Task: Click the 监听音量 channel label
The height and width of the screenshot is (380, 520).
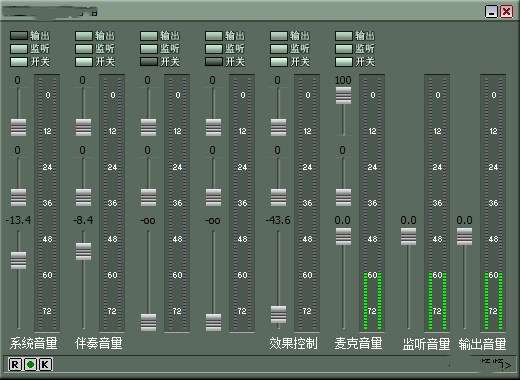Action: [426, 344]
